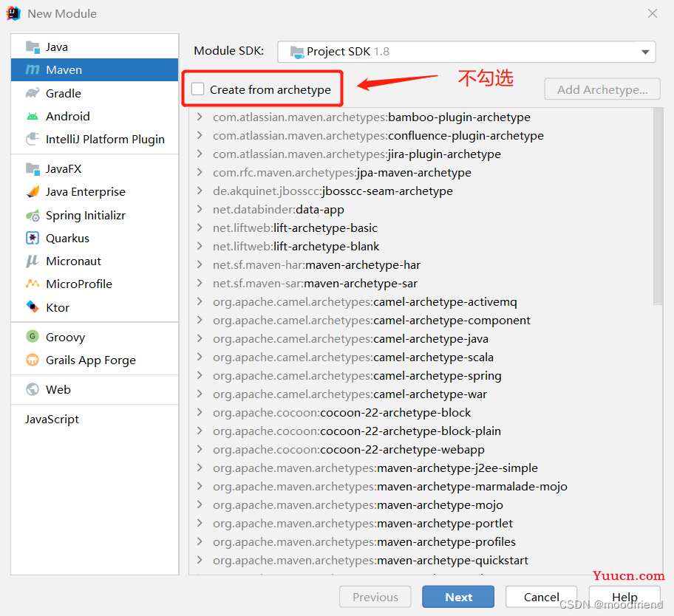The width and height of the screenshot is (674, 616).
Task: Select the lift-archetype-blank row
Action: (421, 246)
